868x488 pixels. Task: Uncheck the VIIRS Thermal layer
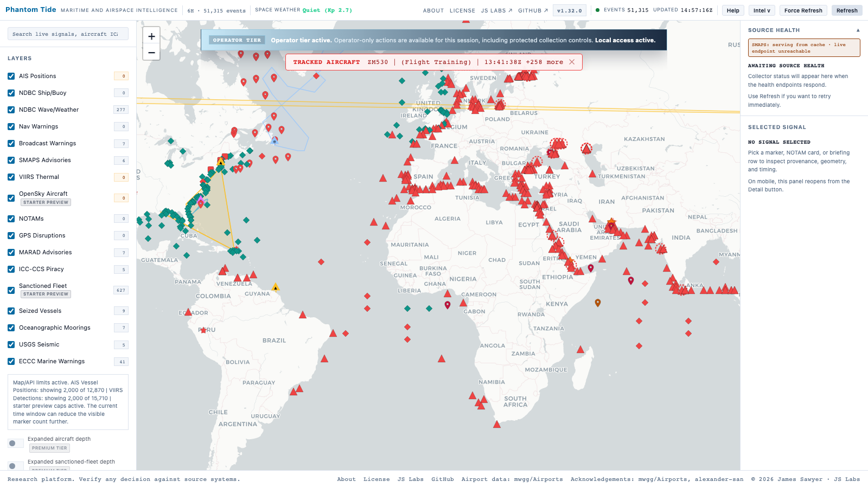(x=11, y=177)
